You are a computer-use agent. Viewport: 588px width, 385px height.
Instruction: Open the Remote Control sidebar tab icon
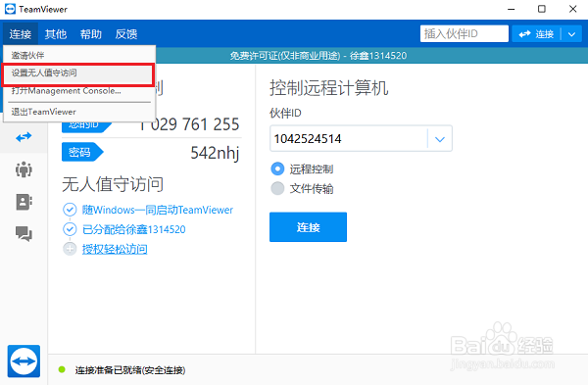24,137
